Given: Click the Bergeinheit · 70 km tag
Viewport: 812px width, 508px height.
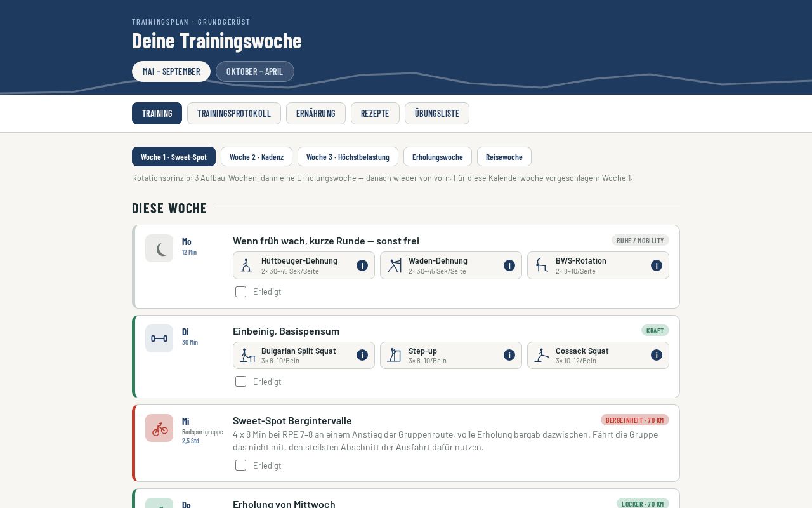Looking at the screenshot, I should coord(635,420).
